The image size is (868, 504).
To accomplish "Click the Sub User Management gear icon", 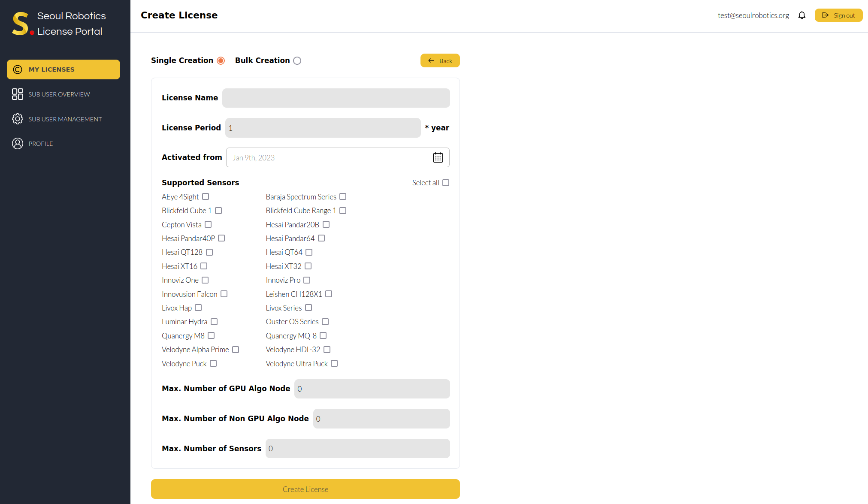I will click(x=18, y=119).
